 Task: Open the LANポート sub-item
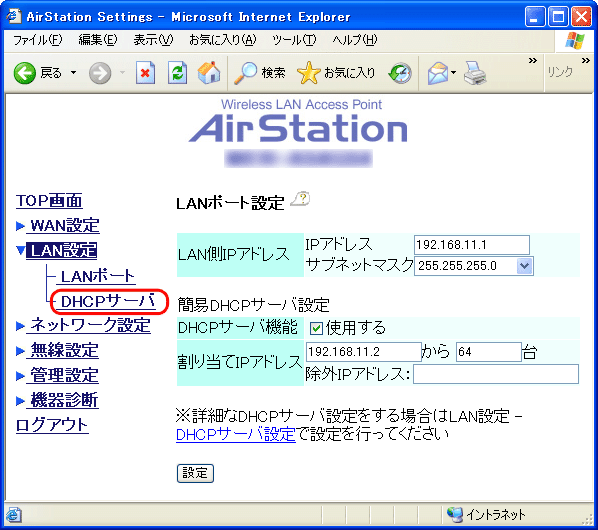tap(97, 276)
